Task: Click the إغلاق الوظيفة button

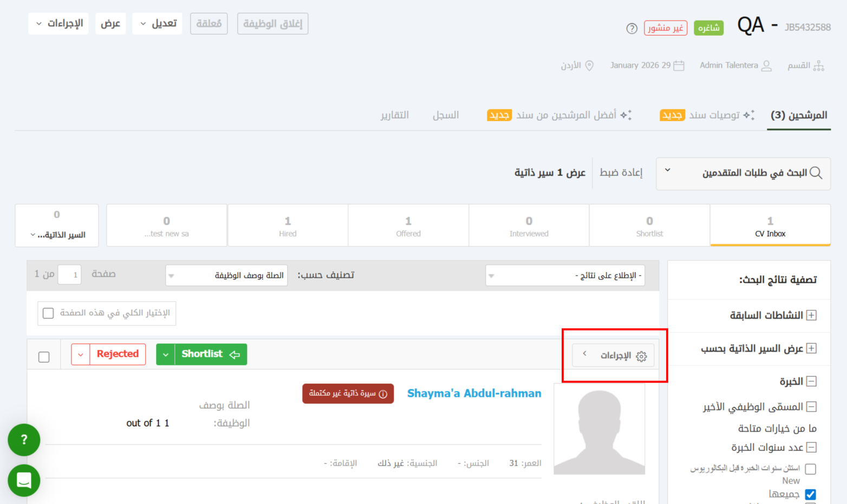Action: [x=272, y=24]
